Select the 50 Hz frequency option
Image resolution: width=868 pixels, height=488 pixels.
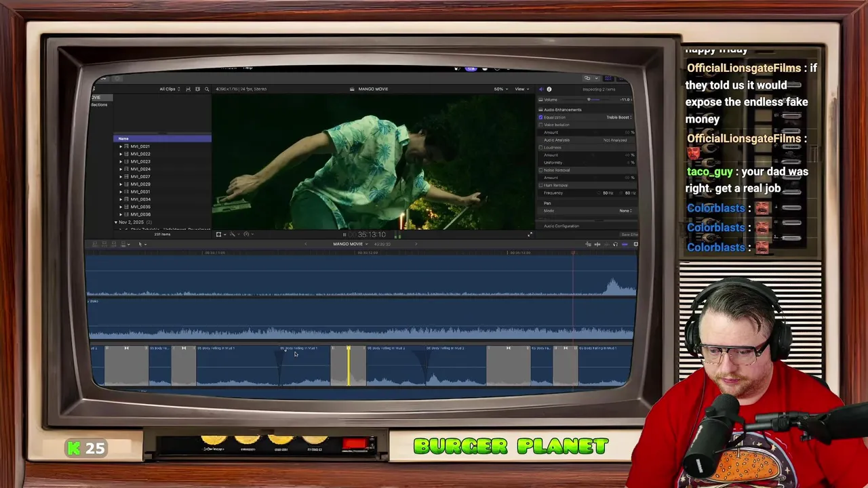(607, 193)
